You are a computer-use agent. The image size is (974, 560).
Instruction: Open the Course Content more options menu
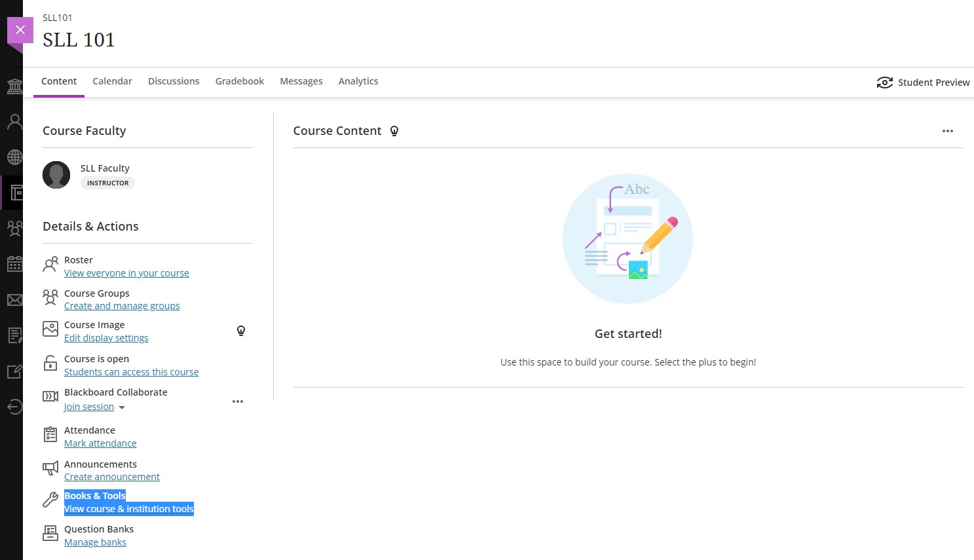coord(948,131)
